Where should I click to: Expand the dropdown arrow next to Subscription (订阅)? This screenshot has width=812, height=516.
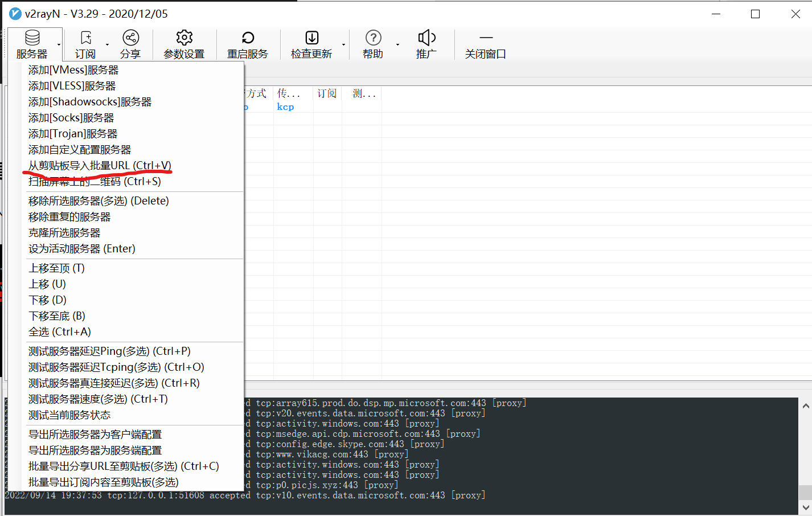pos(107,44)
